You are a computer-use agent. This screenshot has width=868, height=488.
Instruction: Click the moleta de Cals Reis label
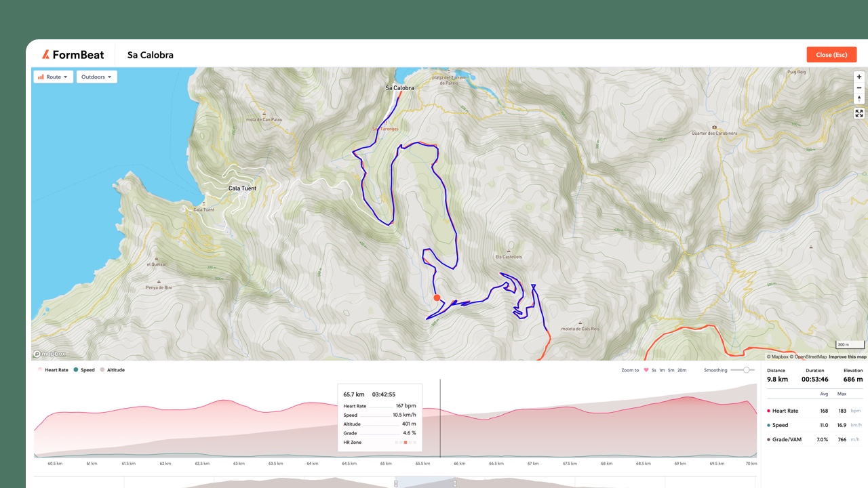[x=580, y=329]
